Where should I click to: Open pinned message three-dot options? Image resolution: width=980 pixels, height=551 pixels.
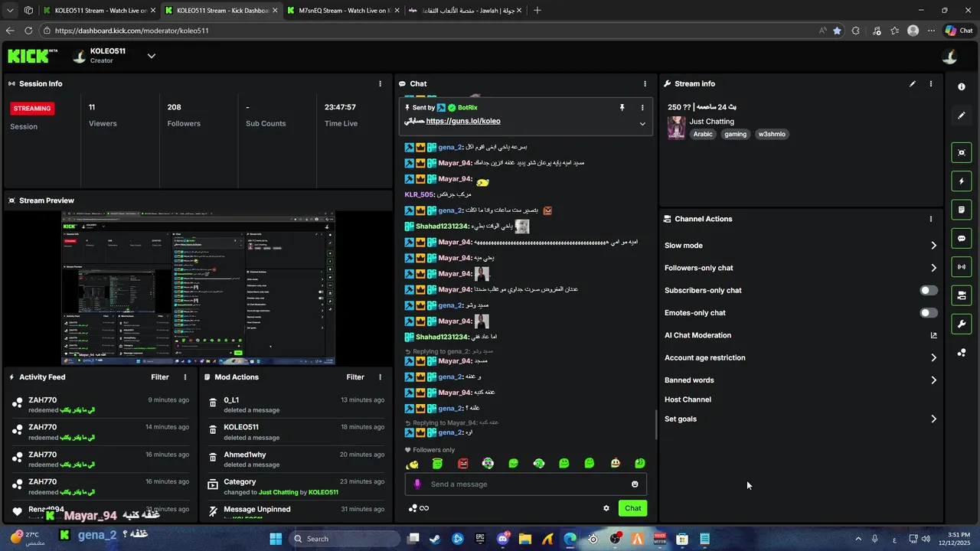point(642,108)
